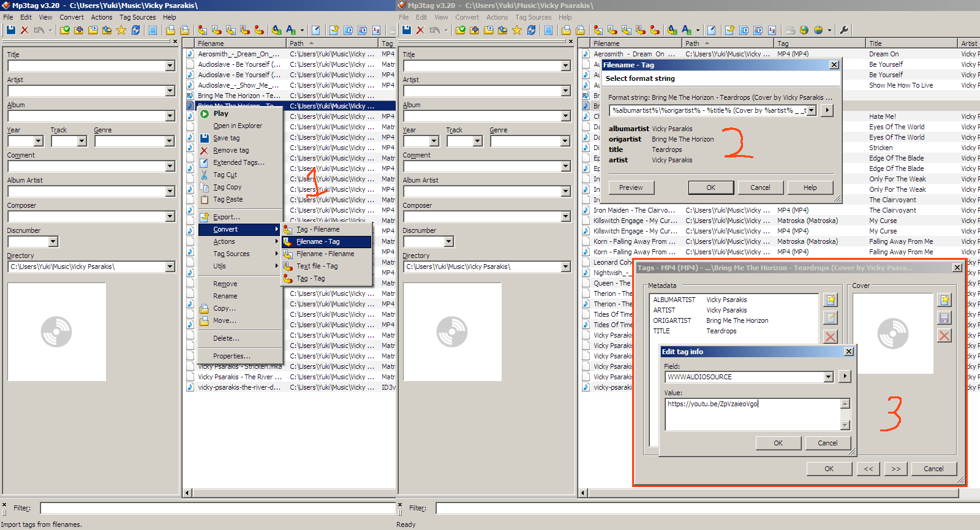Screen dimensions: 980x530
Task: Click OK in Edit tag info dialog
Action: [x=778, y=443]
